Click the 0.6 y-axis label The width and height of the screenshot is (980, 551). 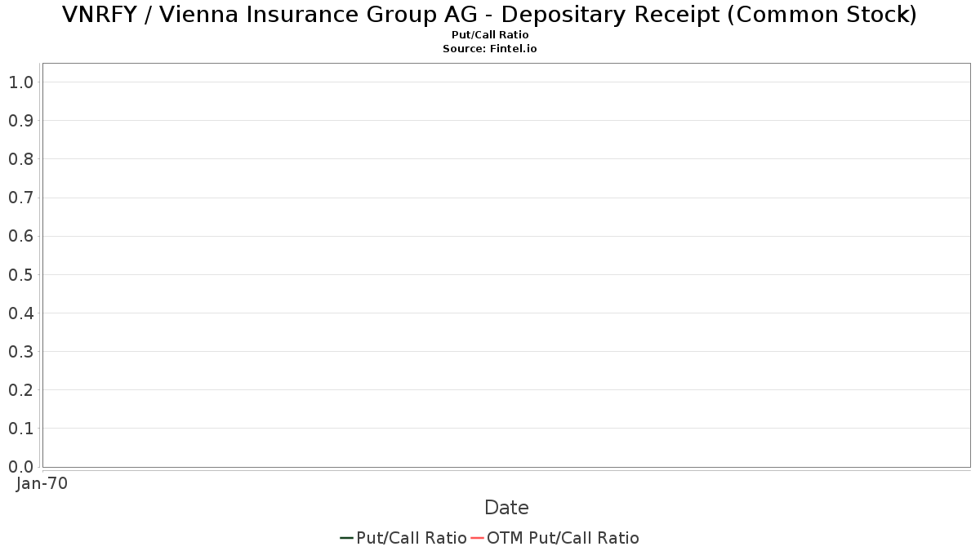click(21, 236)
